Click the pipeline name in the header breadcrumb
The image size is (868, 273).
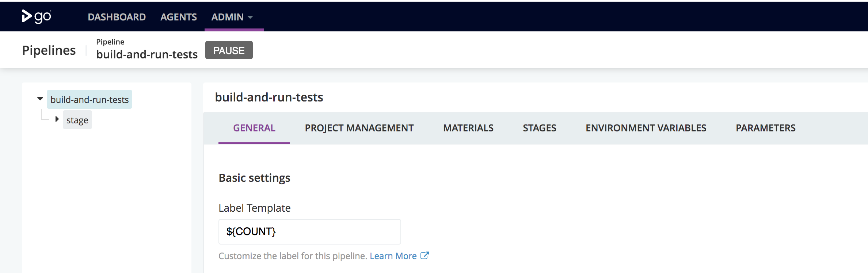click(147, 54)
